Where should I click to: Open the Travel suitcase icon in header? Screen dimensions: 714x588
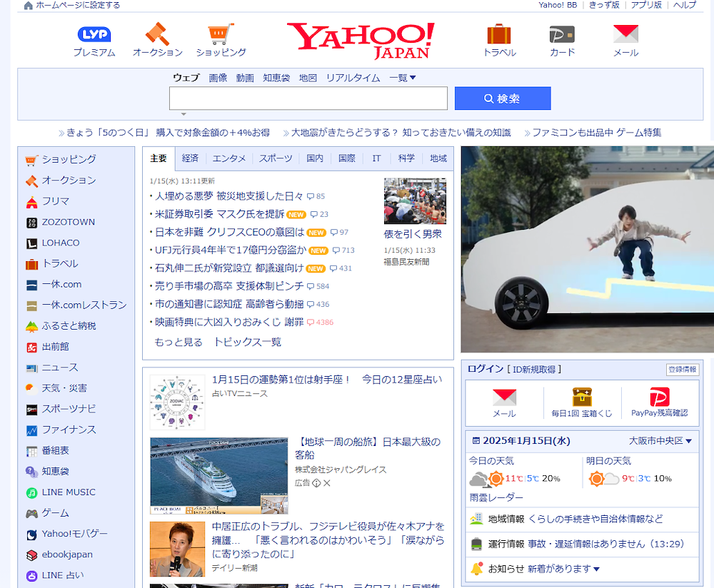[x=499, y=34]
